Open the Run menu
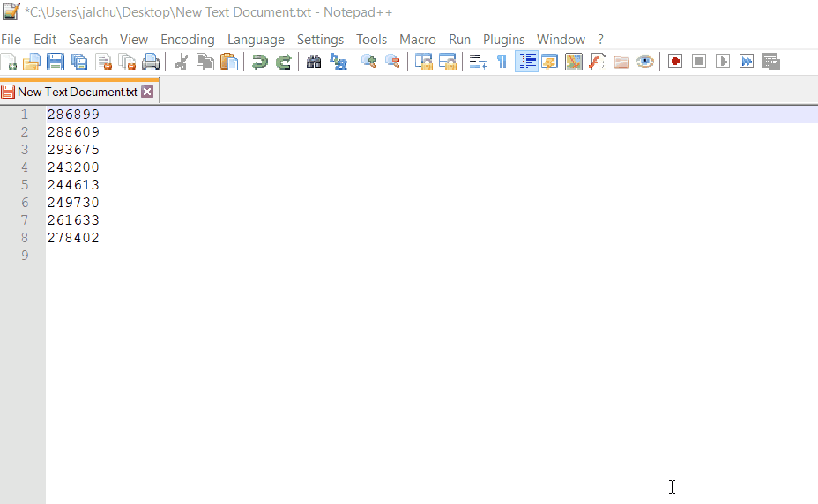 459,40
